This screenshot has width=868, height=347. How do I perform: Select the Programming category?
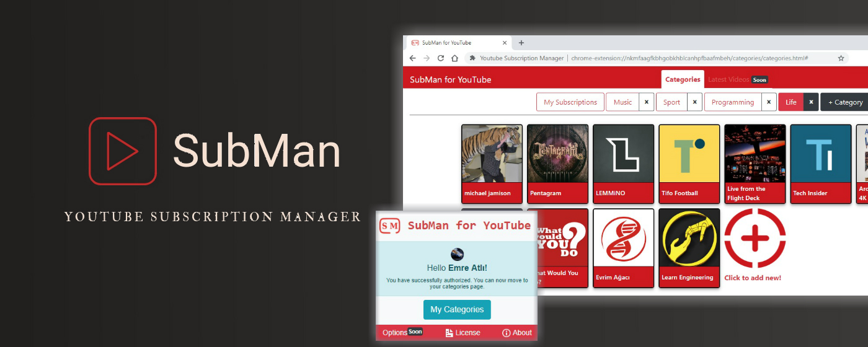tap(733, 102)
